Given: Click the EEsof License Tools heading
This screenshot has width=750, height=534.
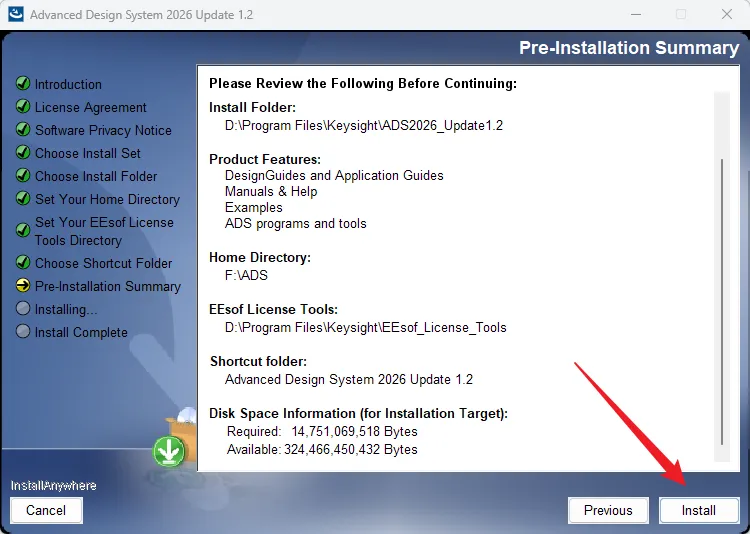Looking at the screenshot, I should 274,310.
